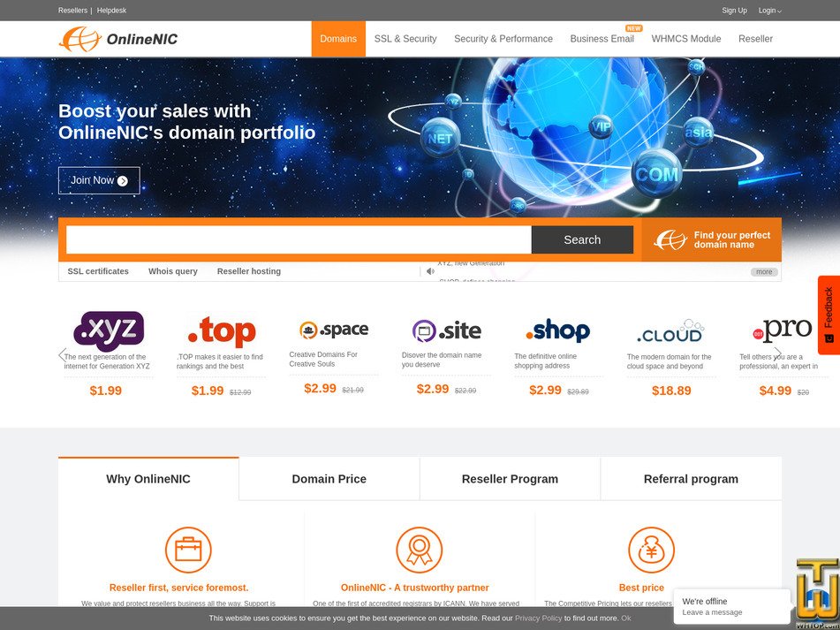
Task: Click the $1.99 price under .xyz
Action: point(106,391)
